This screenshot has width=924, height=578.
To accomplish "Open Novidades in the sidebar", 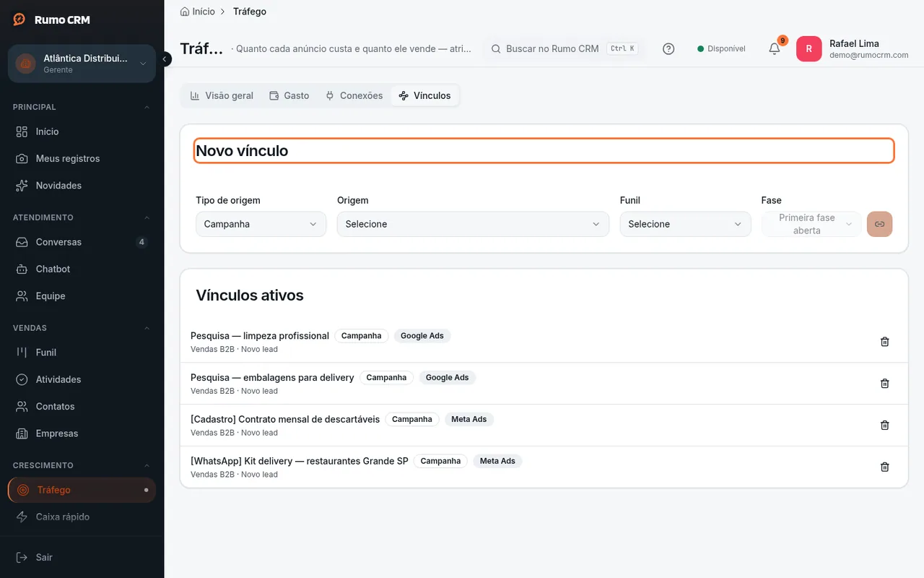I will [82, 186].
